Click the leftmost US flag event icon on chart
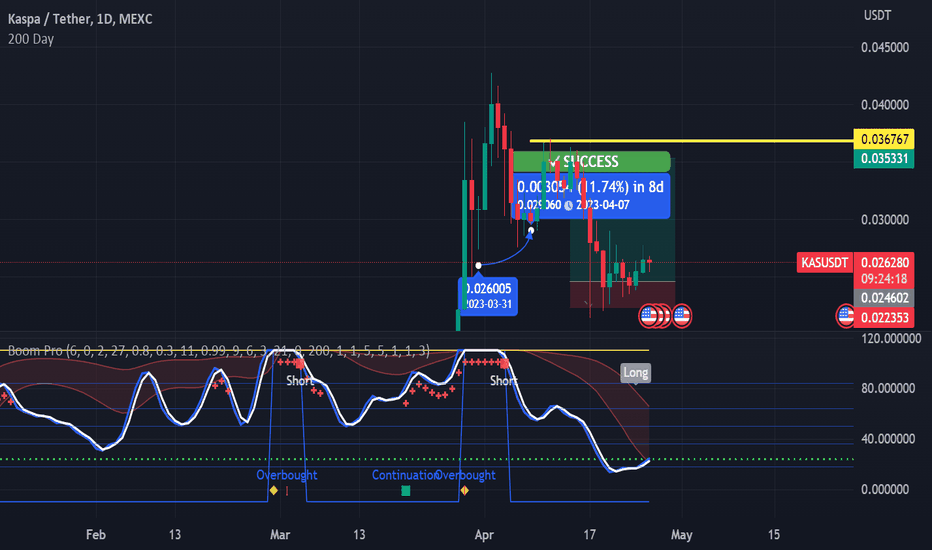The height and width of the screenshot is (550, 932). click(x=648, y=316)
